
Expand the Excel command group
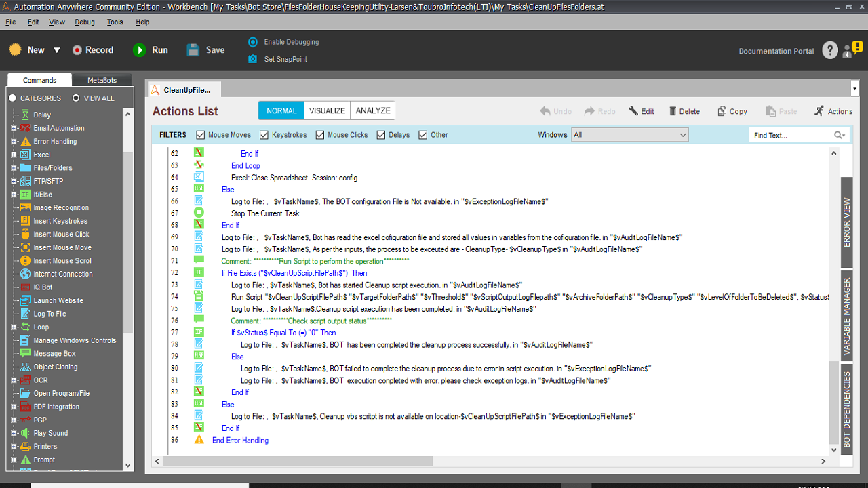tap(14, 155)
